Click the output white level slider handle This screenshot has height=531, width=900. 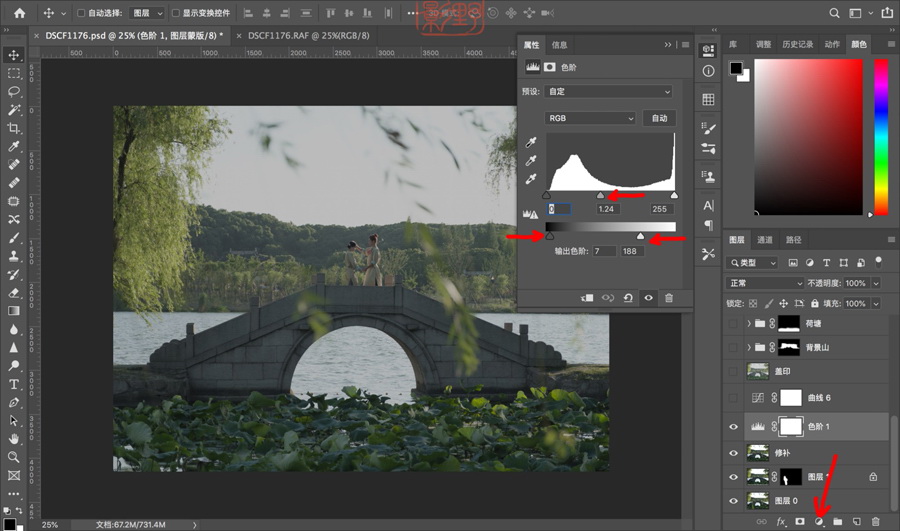pos(641,236)
